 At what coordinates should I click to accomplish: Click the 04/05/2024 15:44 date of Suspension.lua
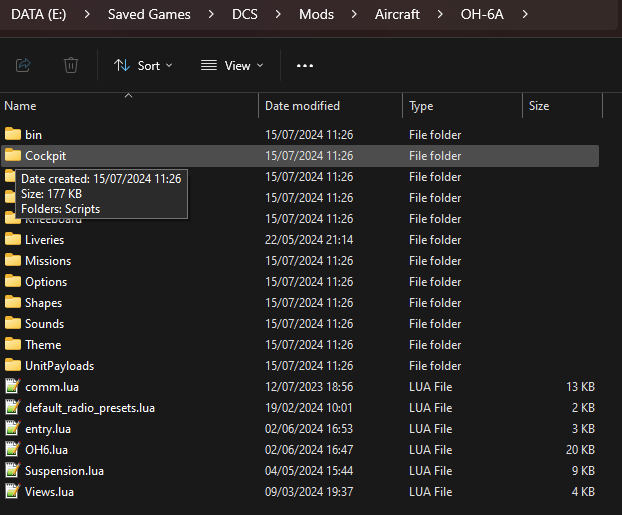(309, 471)
